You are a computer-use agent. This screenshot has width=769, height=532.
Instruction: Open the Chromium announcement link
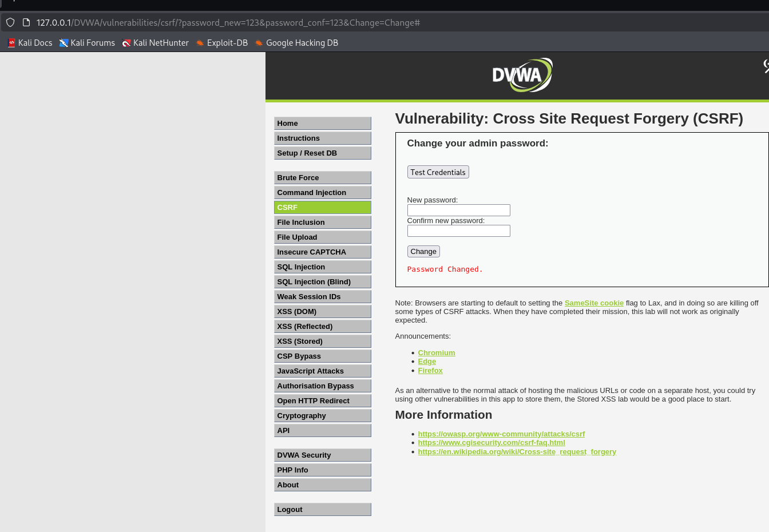437,353
